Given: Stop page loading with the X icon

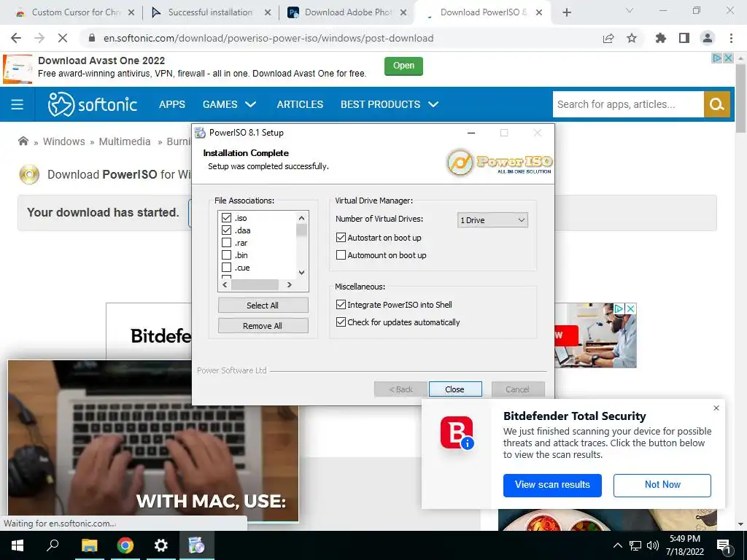Looking at the screenshot, I should [x=63, y=38].
